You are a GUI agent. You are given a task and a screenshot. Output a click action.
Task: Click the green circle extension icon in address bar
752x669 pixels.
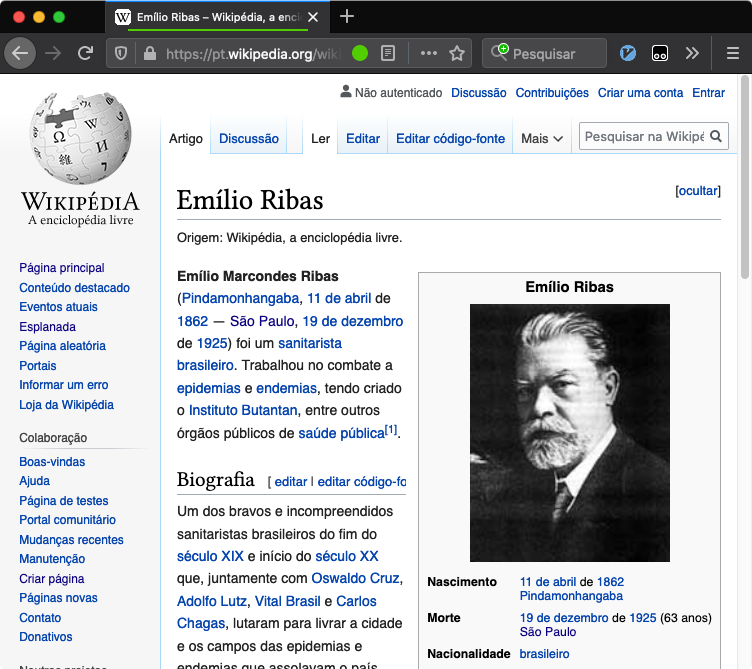[360, 53]
